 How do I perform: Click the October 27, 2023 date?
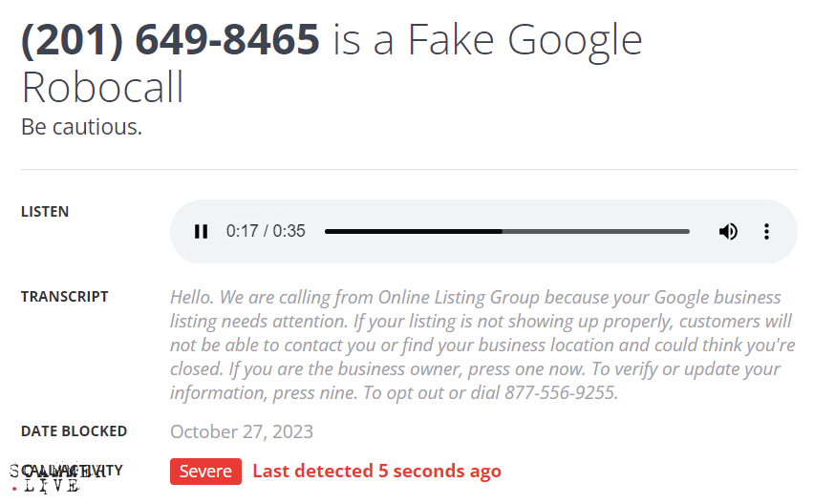(242, 431)
